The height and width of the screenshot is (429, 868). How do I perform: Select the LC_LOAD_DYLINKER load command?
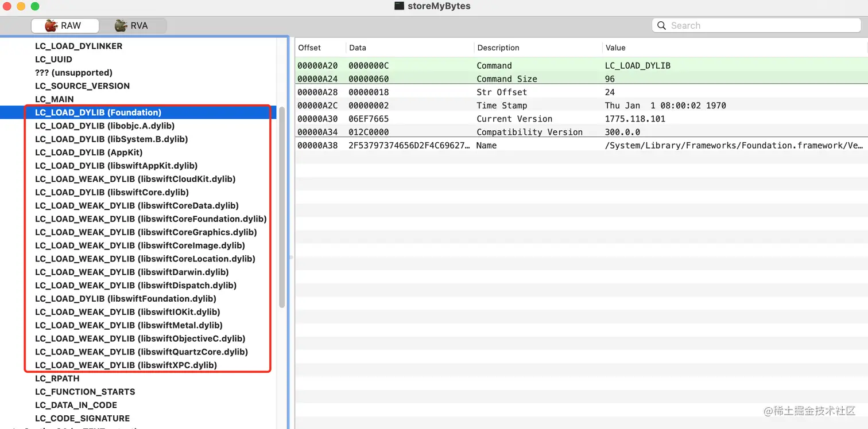tap(79, 46)
